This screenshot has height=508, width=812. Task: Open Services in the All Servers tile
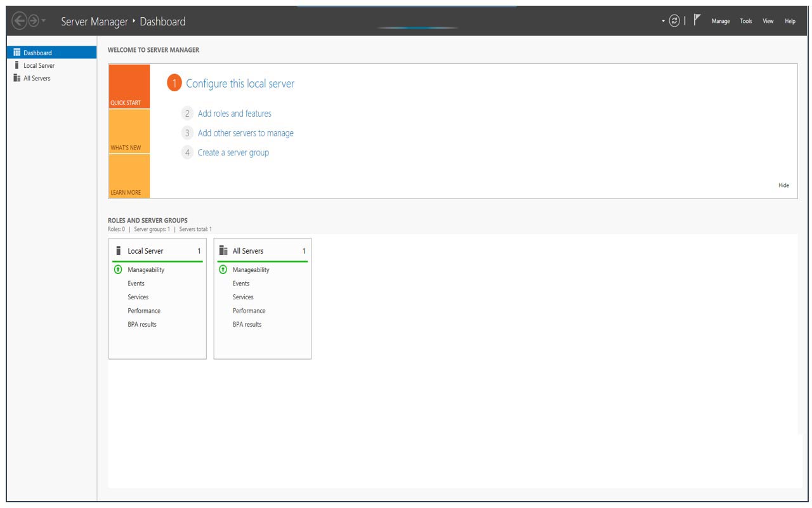243,297
